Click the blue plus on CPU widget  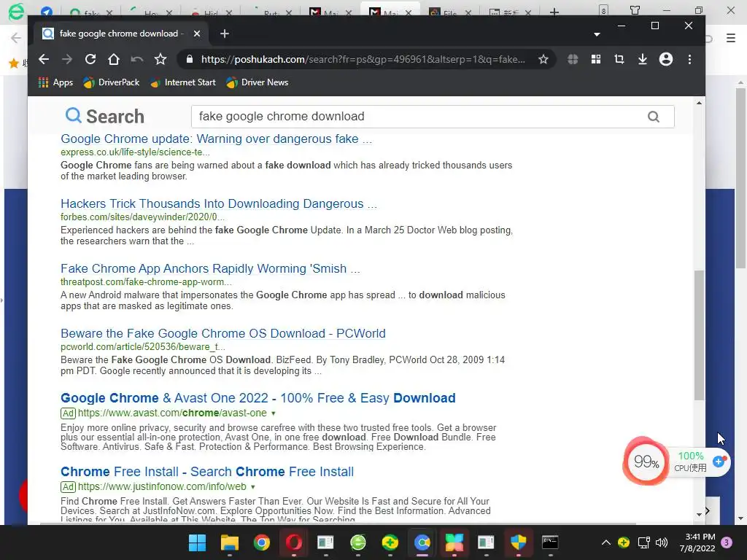(x=719, y=461)
